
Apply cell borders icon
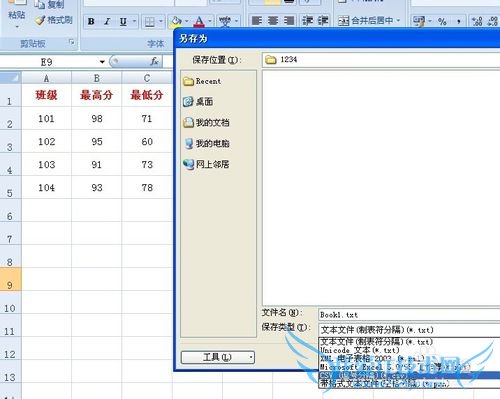tap(149, 22)
